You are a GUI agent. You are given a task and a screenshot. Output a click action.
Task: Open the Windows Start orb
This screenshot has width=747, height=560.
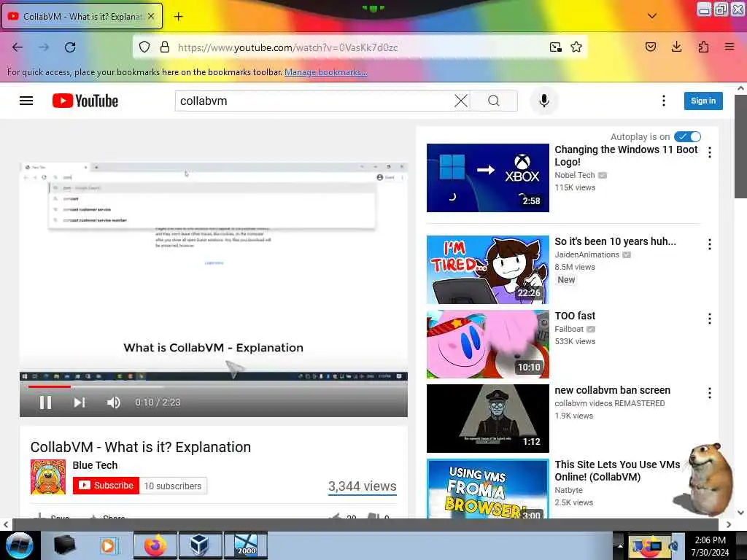click(19, 545)
